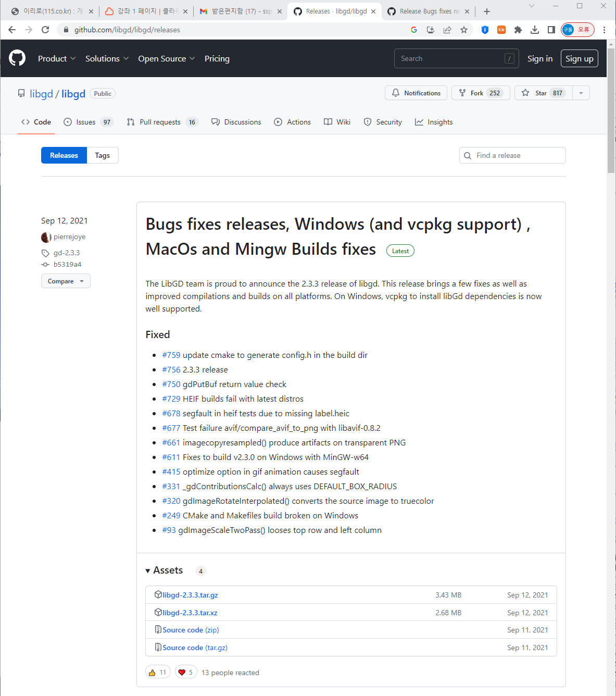This screenshot has height=696, width=616.
Task: Click the Sign in link
Action: click(x=540, y=58)
